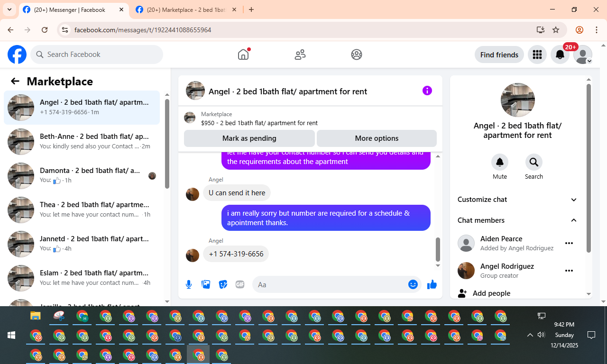Open the tab search dropdown arrow

point(9,9)
